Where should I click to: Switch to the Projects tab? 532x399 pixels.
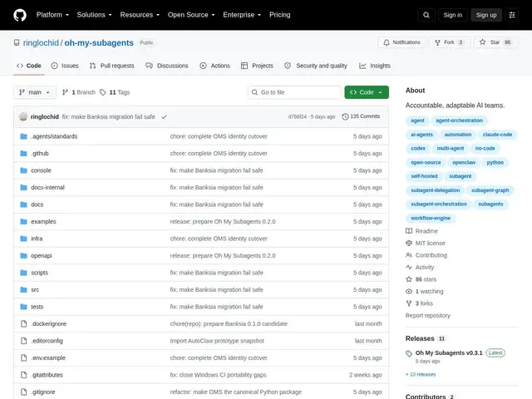[x=257, y=66]
